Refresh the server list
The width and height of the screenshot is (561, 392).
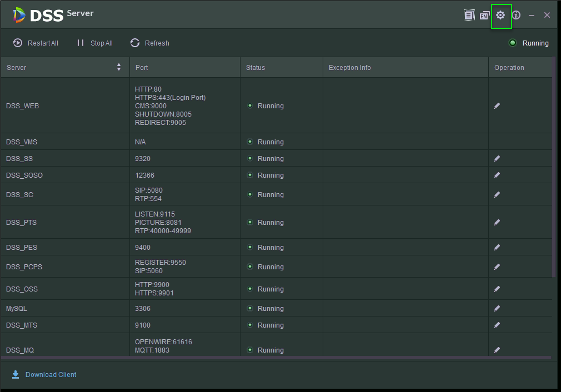tap(149, 43)
